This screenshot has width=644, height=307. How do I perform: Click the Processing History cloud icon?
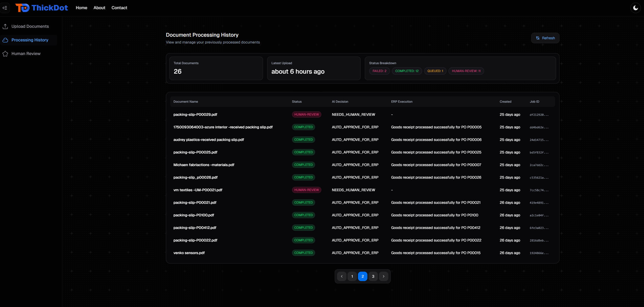5,40
